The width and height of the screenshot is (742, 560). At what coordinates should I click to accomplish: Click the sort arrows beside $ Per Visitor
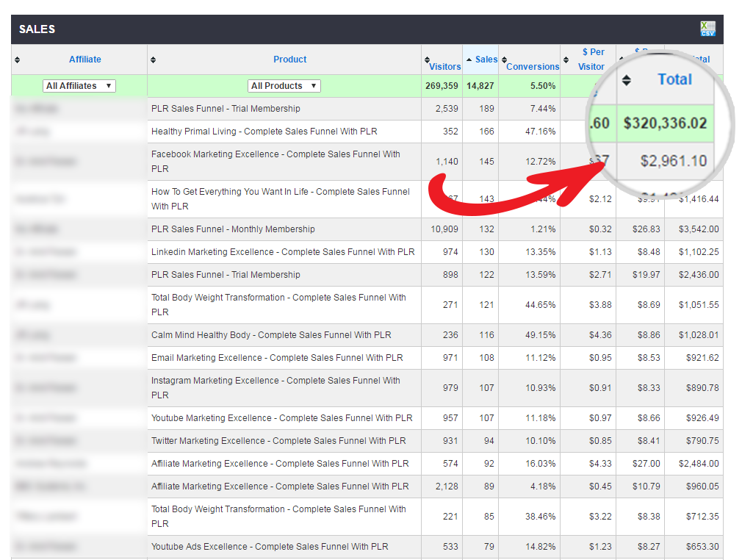pyautogui.click(x=566, y=60)
